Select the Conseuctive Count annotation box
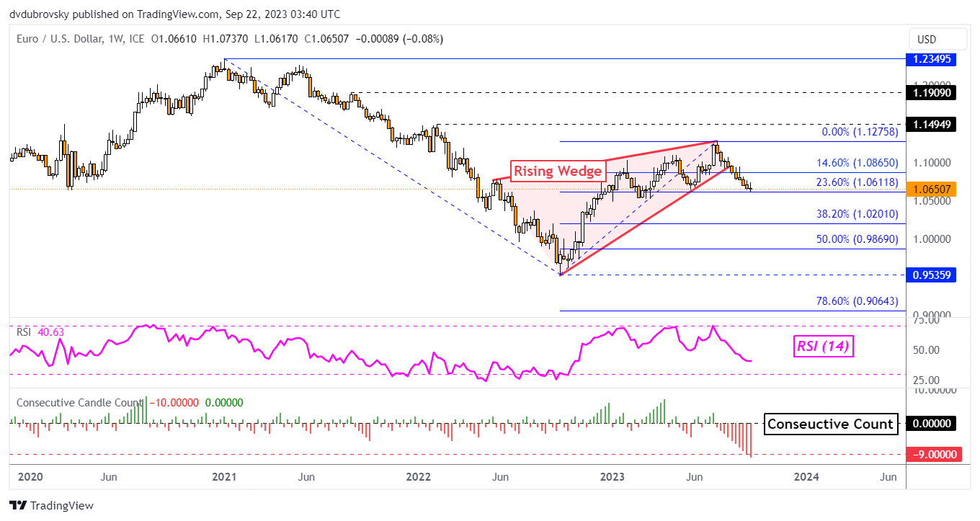This screenshot has height=521, width=980. click(x=830, y=424)
